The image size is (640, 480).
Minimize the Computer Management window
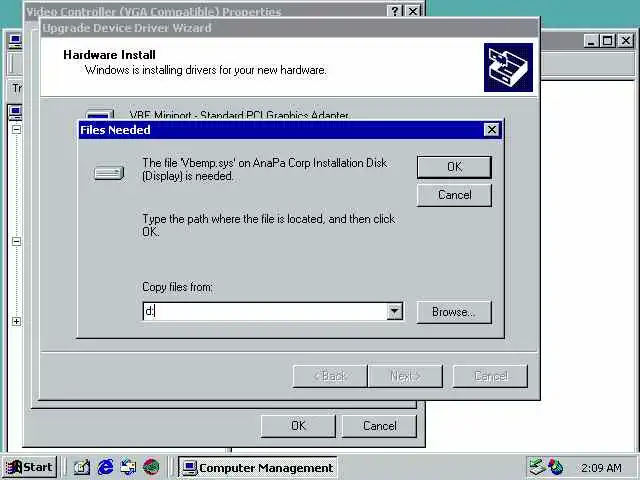point(591,41)
